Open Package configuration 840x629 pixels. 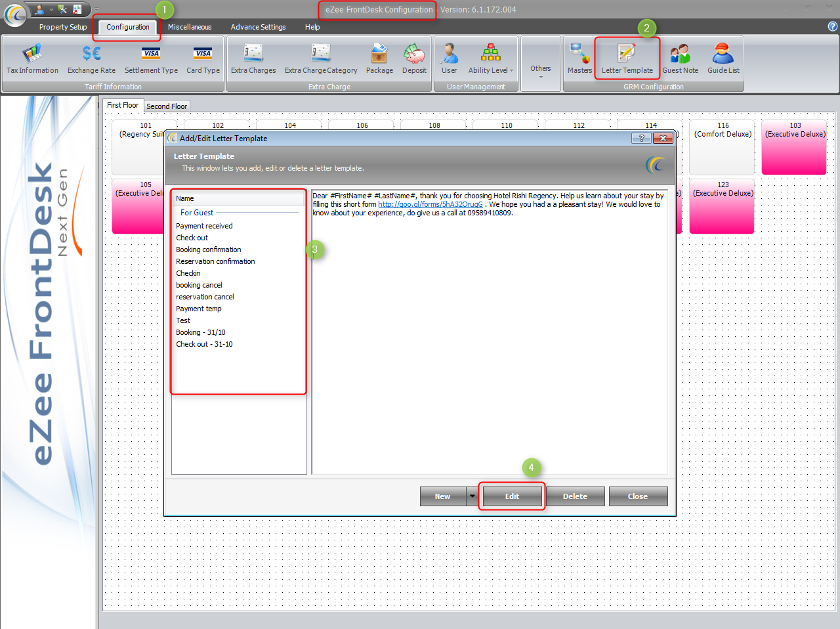pos(379,59)
